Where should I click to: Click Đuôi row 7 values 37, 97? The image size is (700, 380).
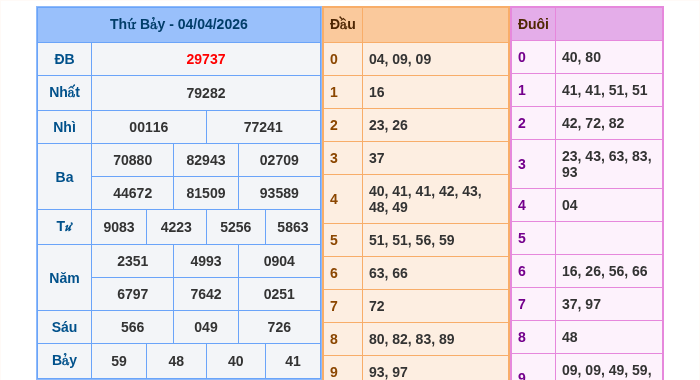(x=581, y=305)
